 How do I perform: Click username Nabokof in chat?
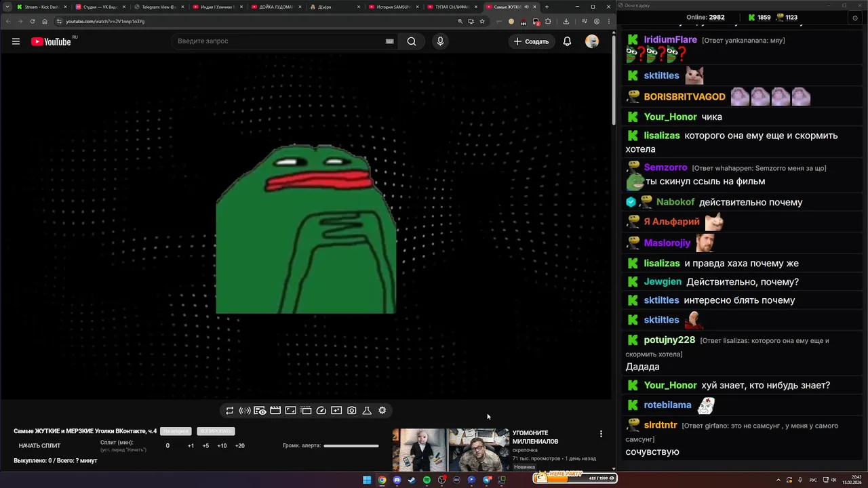(675, 202)
